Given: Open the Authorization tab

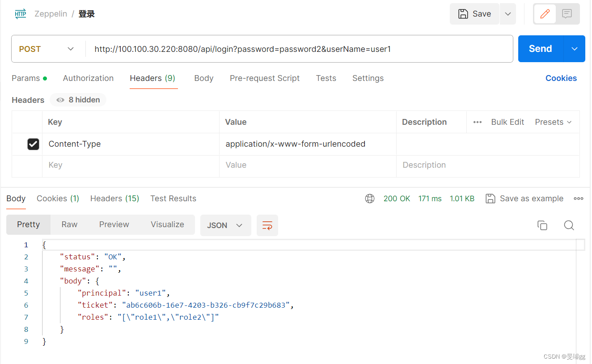Looking at the screenshot, I should coord(88,78).
